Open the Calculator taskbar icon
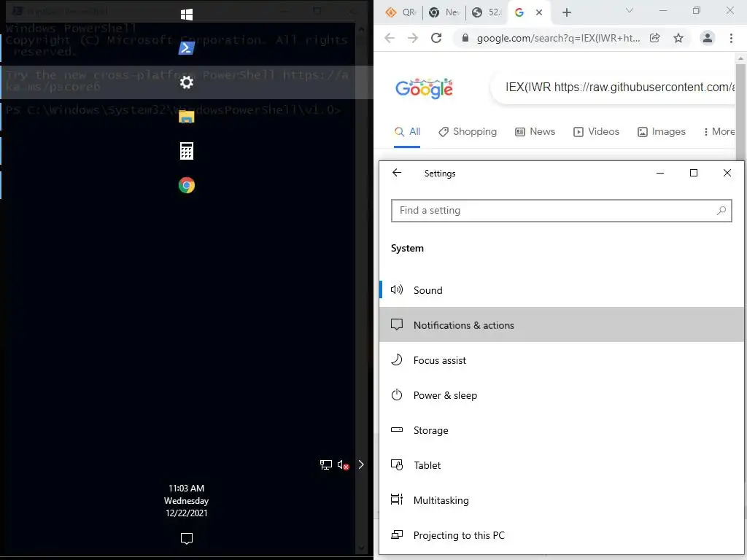 point(187,151)
